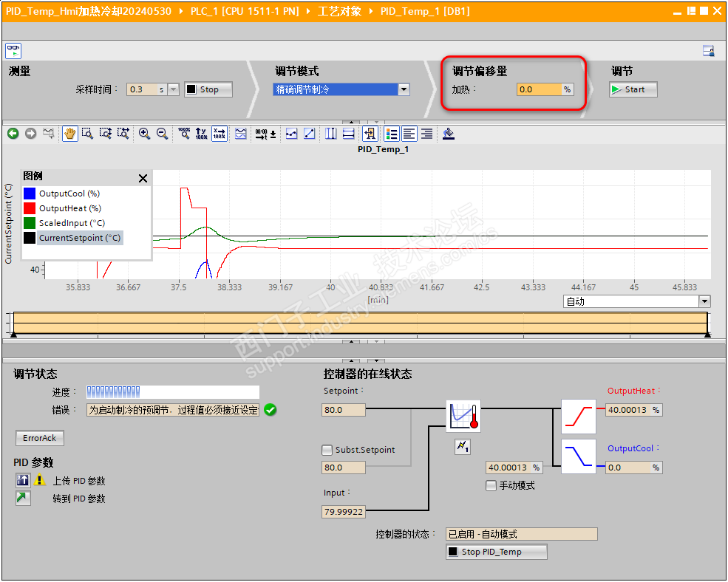
Task: Click the Start tuning button
Action: [x=633, y=89]
